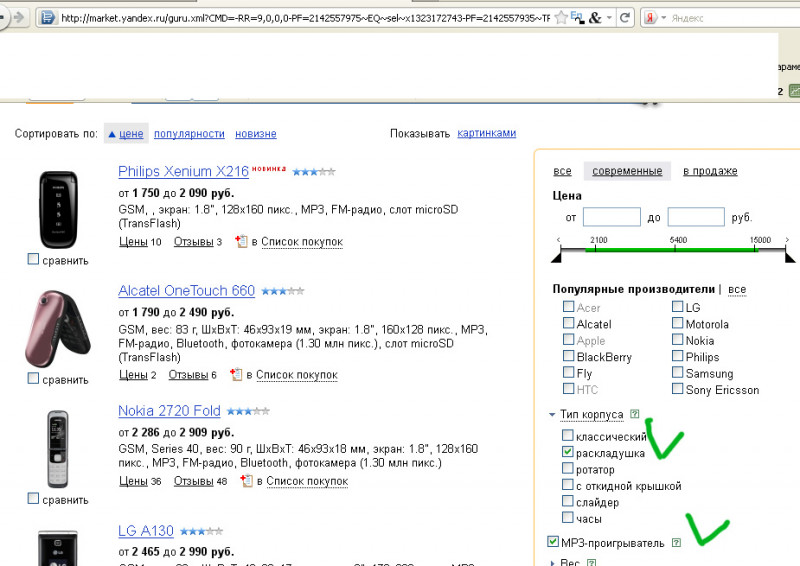
Task: Click the URL address field
Action: click(305, 18)
